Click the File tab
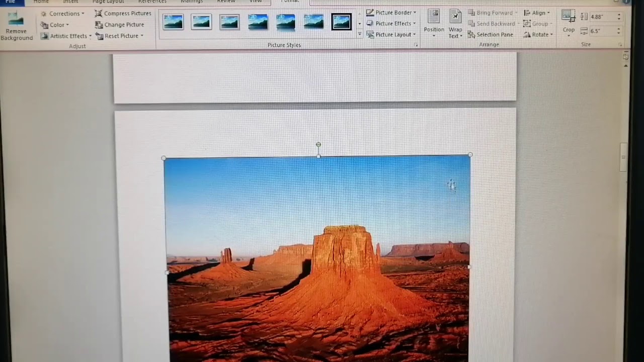The height and width of the screenshot is (362, 644). pos(11,2)
